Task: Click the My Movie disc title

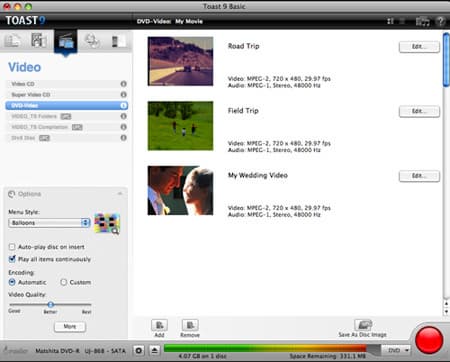Action: (189, 21)
